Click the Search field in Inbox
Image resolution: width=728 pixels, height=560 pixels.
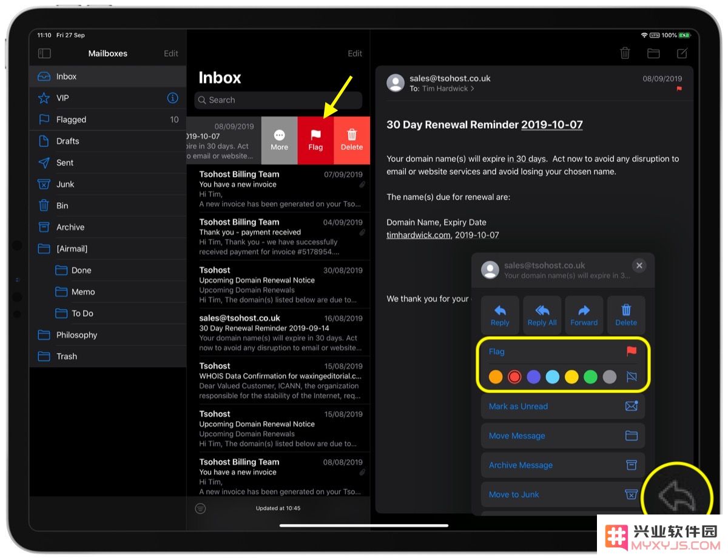(278, 100)
